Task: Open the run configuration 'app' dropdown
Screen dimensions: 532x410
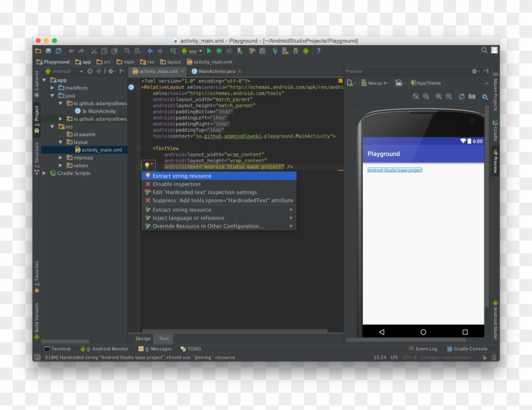Action: click(x=192, y=51)
